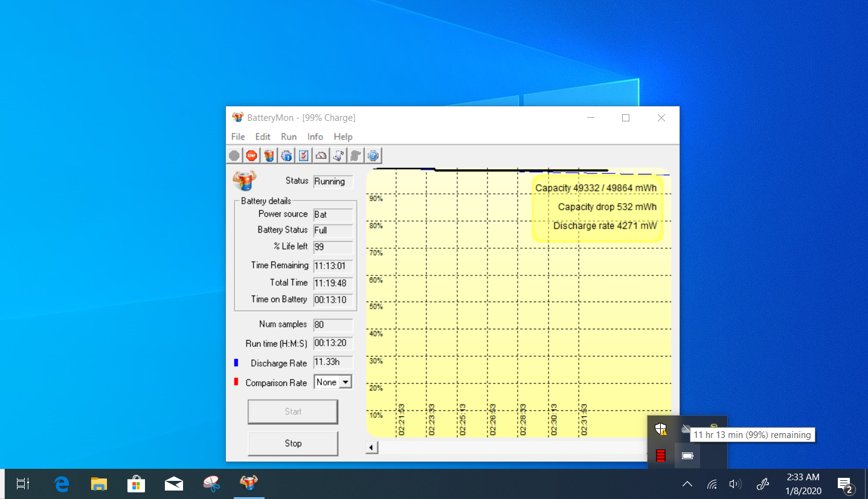Viewport: 868px width, 499px height.
Task: Open the Snip & Sketch taskbar icon
Action: pyautogui.click(x=211, y=484)
